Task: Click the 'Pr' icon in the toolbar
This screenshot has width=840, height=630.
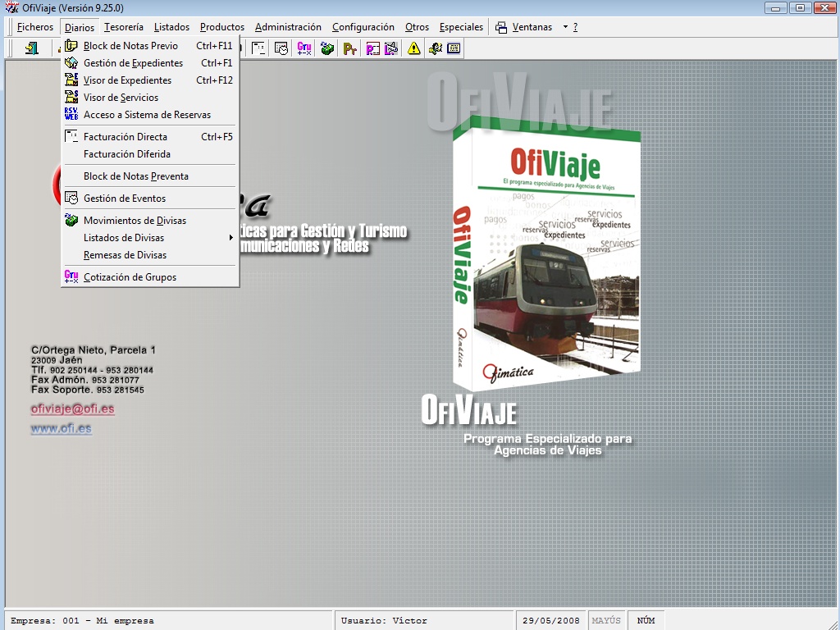Action: coord(350,48)
